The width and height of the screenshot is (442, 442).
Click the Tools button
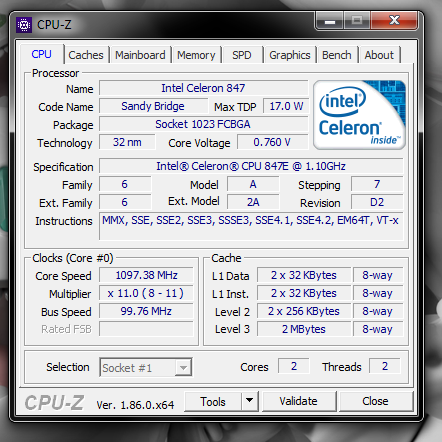coord(213,401)
